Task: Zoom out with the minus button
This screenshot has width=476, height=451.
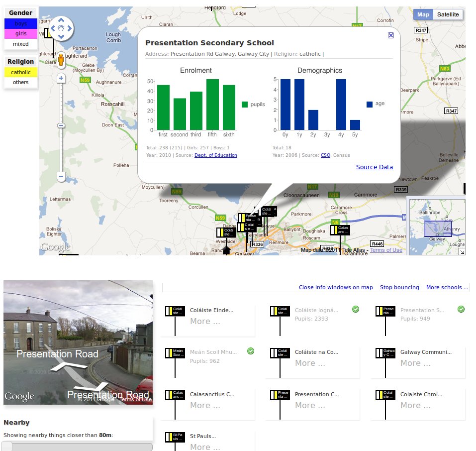Action: [61, 177]
